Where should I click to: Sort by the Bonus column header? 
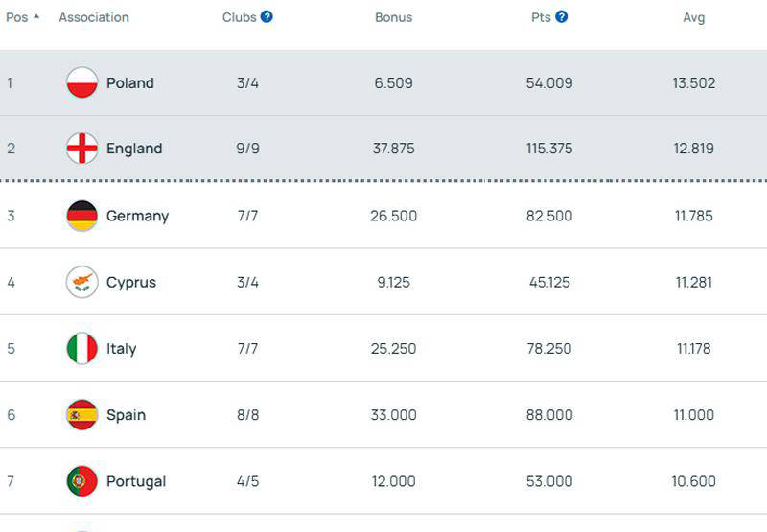point(393,17)
